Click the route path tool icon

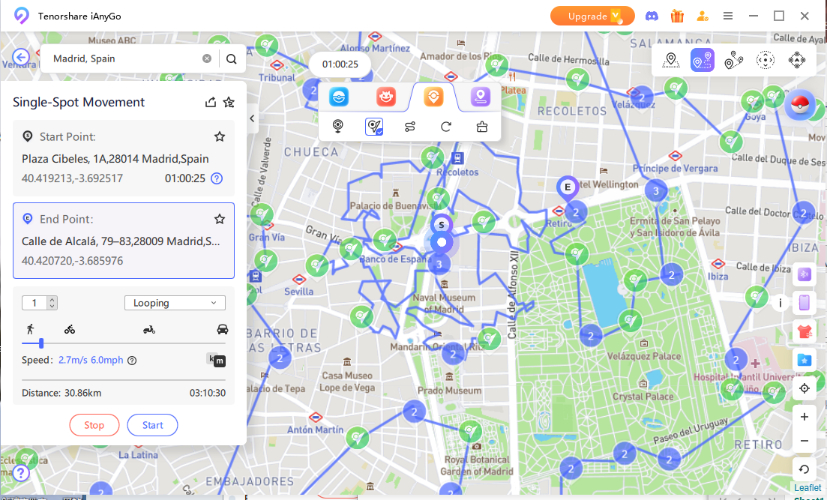[x=410, y=127]
